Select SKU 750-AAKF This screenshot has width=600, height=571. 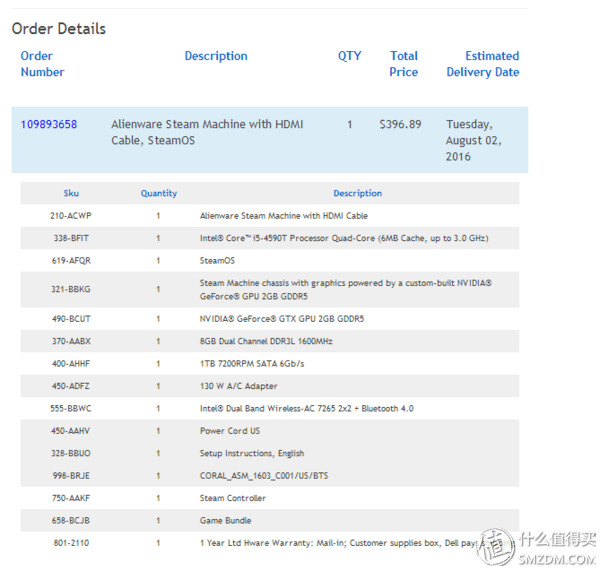click(71, 498)
